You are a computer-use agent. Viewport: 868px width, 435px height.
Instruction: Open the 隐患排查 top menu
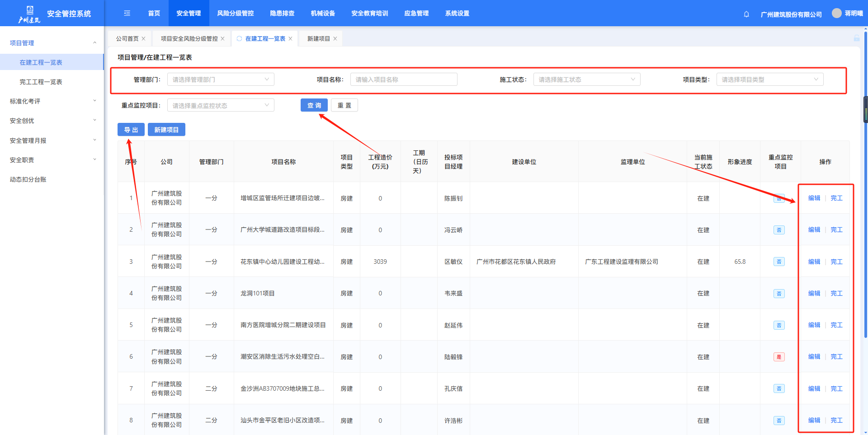pos(282,13)
